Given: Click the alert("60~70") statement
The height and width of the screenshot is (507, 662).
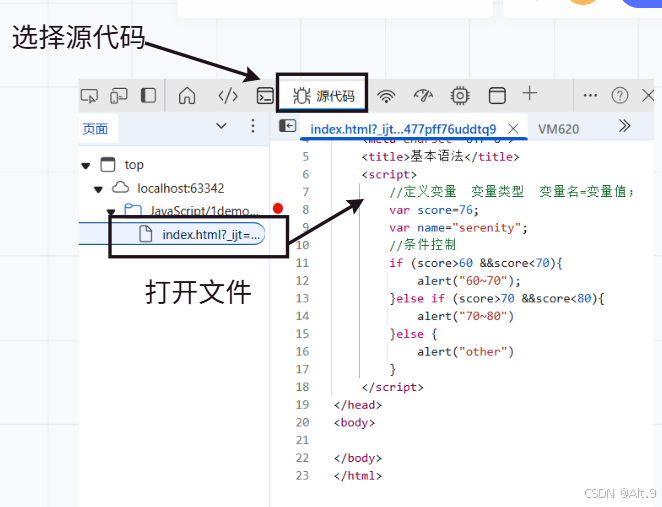Looking at the screenshot, I should pyautogui.click(x=469, y=281).
